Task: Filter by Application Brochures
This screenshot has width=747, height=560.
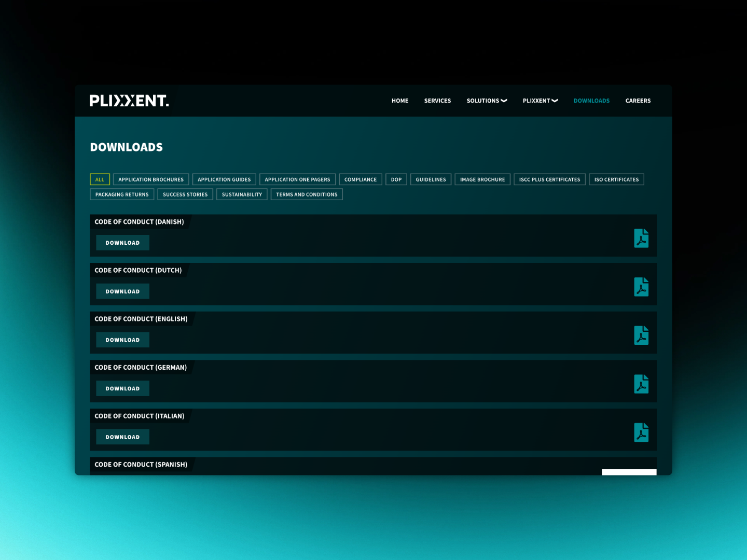Action: [x=151, y=179]
